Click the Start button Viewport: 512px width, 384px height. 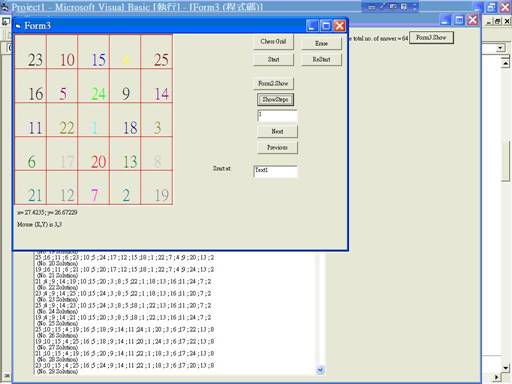click(273, 60)
